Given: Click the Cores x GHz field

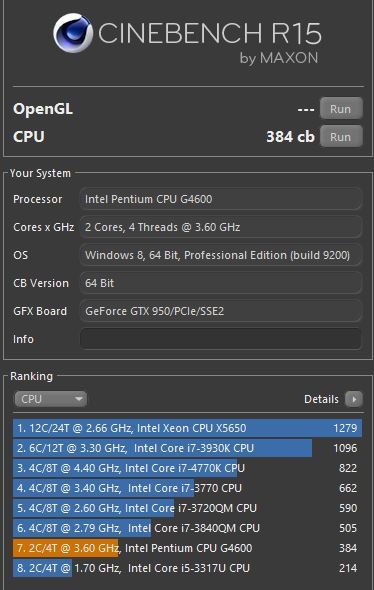Looking at the screenshot, I should pos(221,227).
